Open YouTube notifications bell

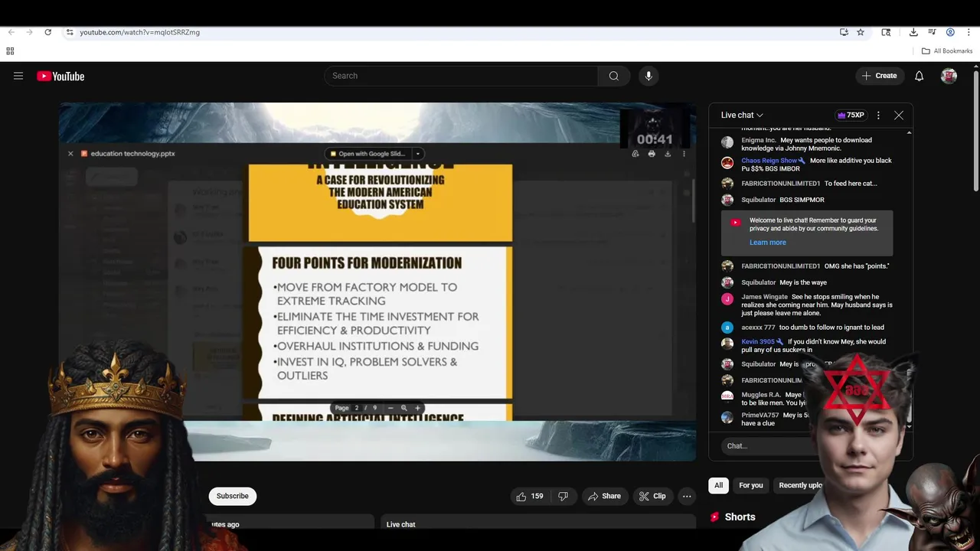click(x=920, y=76)
